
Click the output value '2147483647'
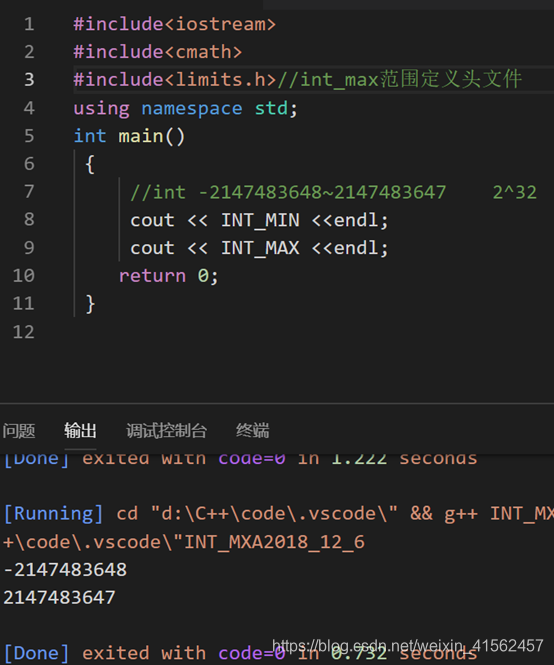click(59, 598)
